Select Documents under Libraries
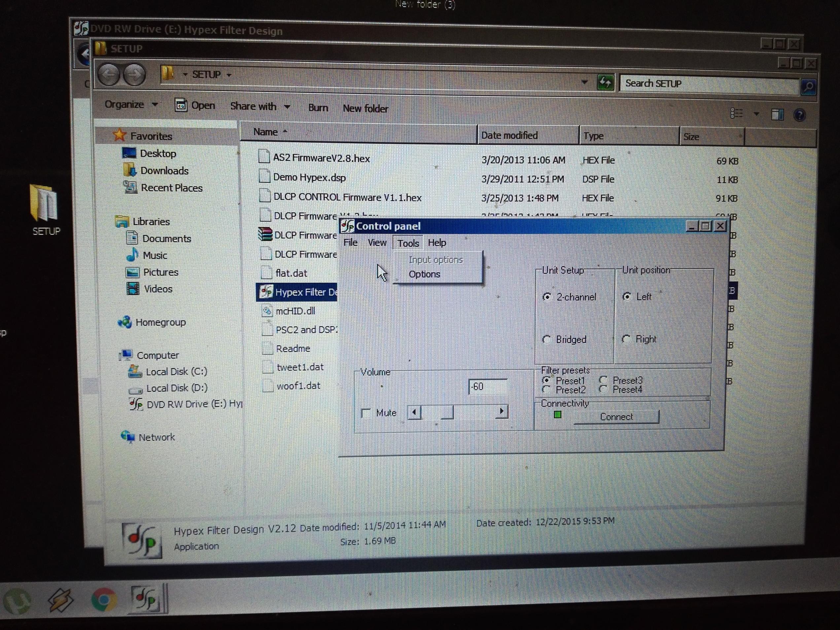 point(158,238)
